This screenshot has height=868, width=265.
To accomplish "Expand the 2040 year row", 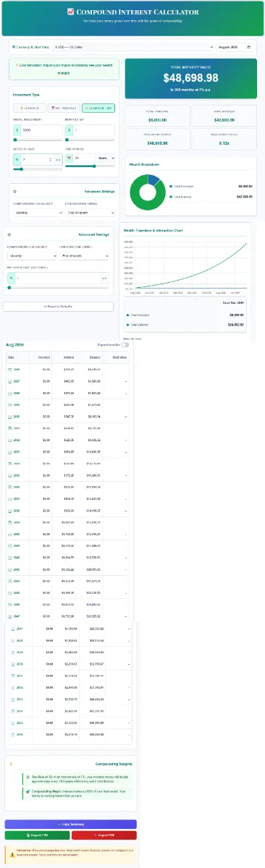I will 10,534.
